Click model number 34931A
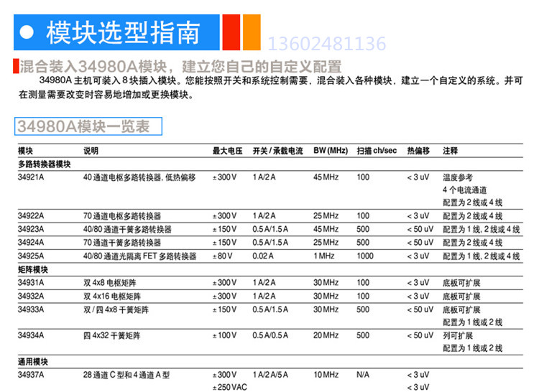539x392 pixels. point(31,282)
